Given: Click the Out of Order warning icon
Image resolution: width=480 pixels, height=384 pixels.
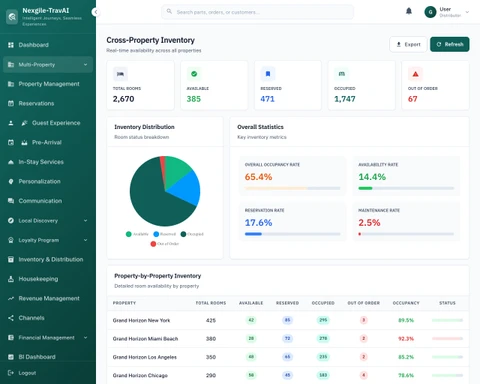Looking at the screenshot, I should pos(415,74).
